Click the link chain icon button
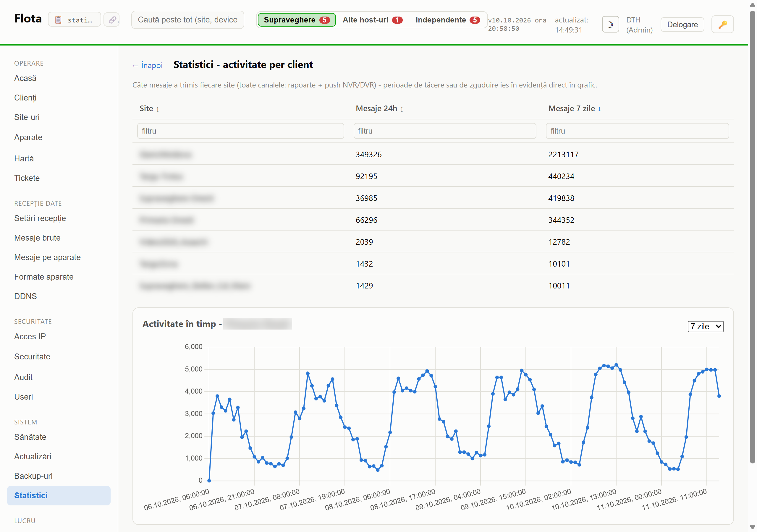Screen dimensions: 757x532 coord(112,20)
